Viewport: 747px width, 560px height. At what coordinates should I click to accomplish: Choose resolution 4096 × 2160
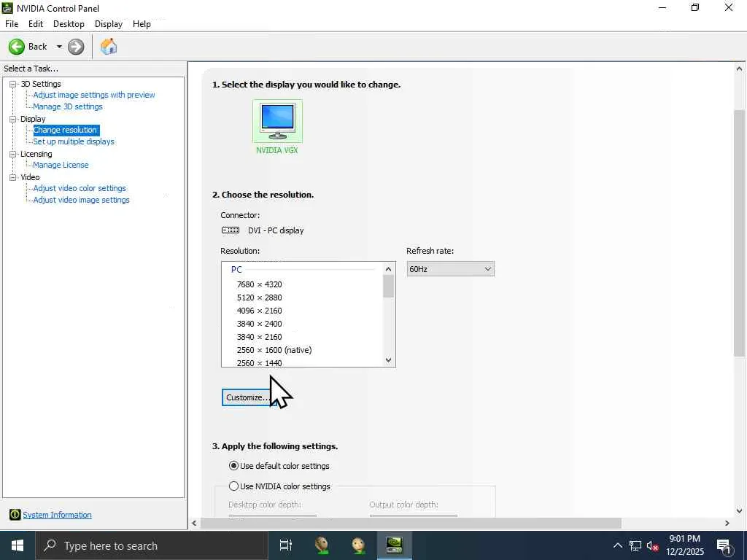260,311
